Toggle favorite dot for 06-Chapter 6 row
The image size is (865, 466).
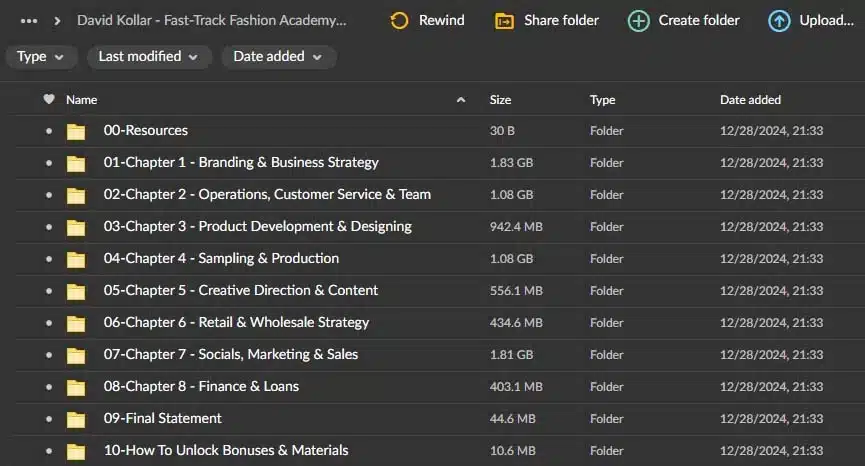49,323
